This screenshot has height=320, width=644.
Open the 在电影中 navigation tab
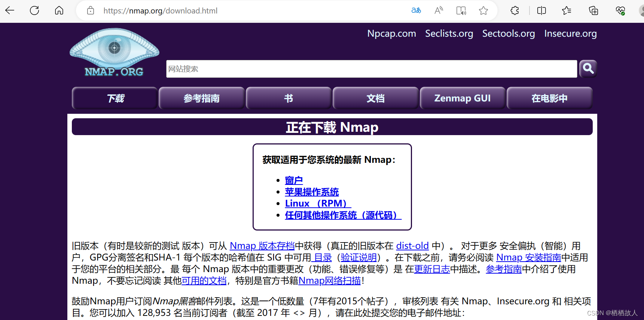pos(549,98)
